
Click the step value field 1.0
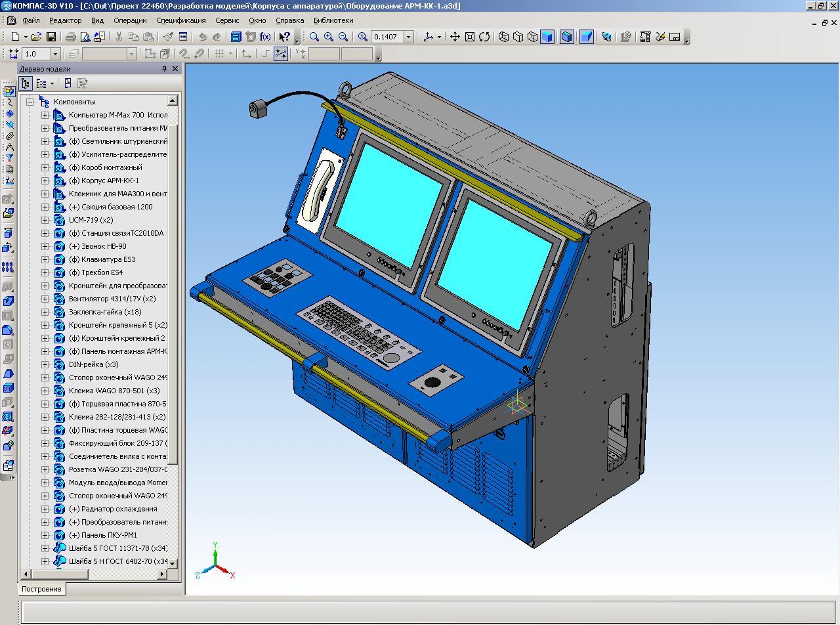coord(36,54)
